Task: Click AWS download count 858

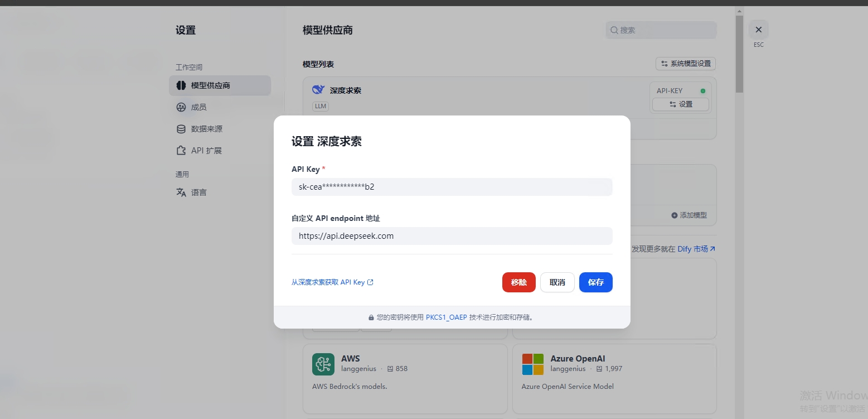Action: (x=397, y=369)
